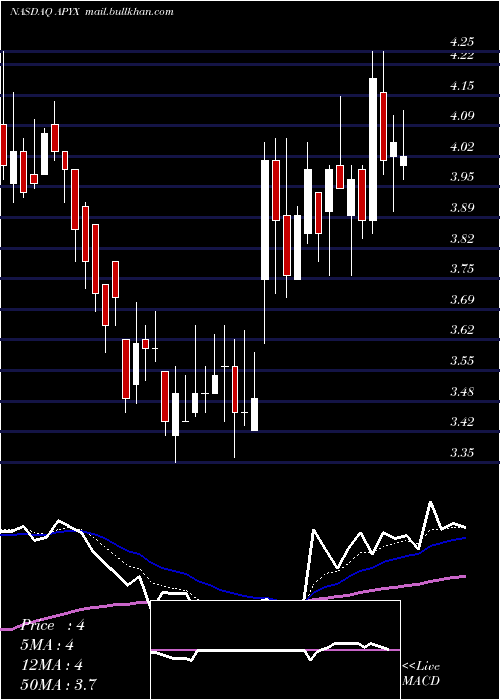Viewport: 500px width, 700px height.
Task: Click inside the MACD inset chart panel
Action: click(x=275, y=650)
